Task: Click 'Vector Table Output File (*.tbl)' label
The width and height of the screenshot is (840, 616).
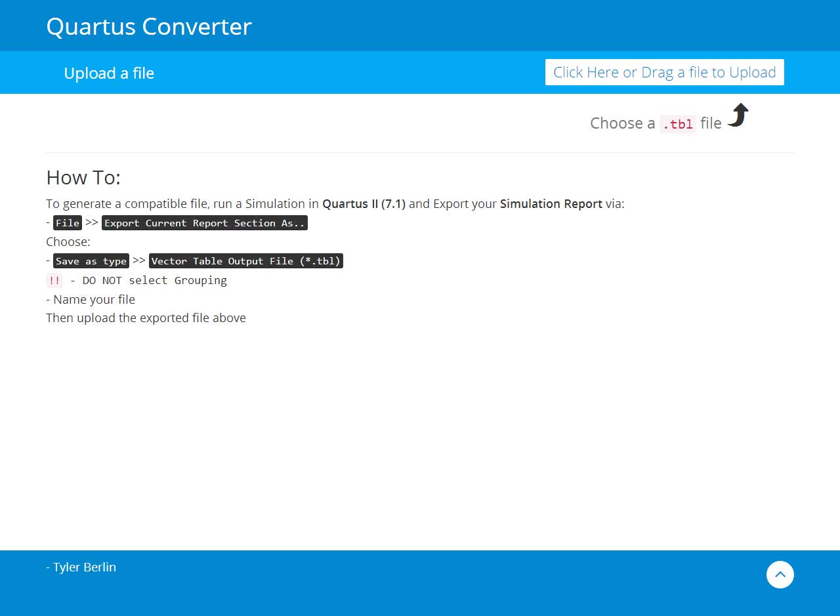Action: (246, 261)
